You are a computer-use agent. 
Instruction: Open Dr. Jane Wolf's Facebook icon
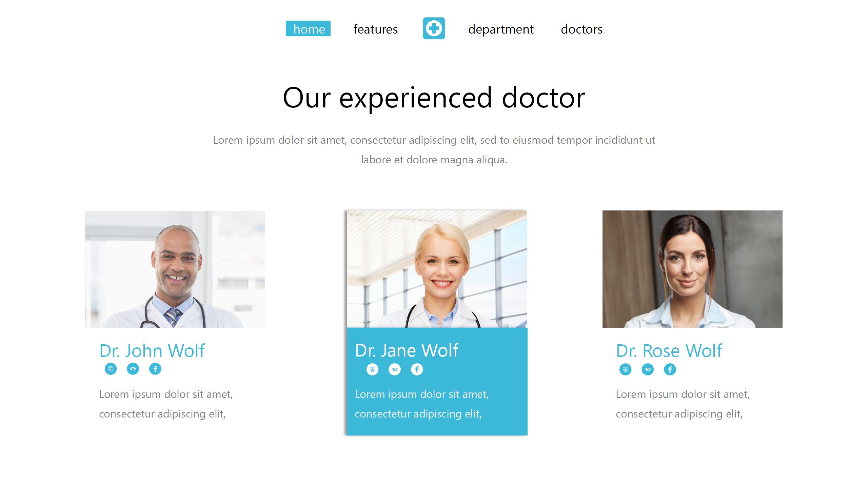pos(417,369)
